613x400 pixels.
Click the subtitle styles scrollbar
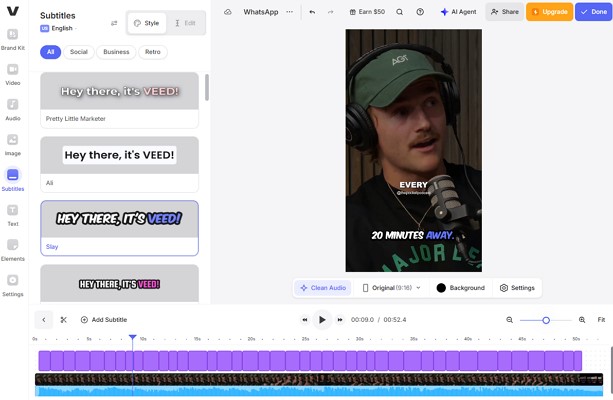click(206, 87)
